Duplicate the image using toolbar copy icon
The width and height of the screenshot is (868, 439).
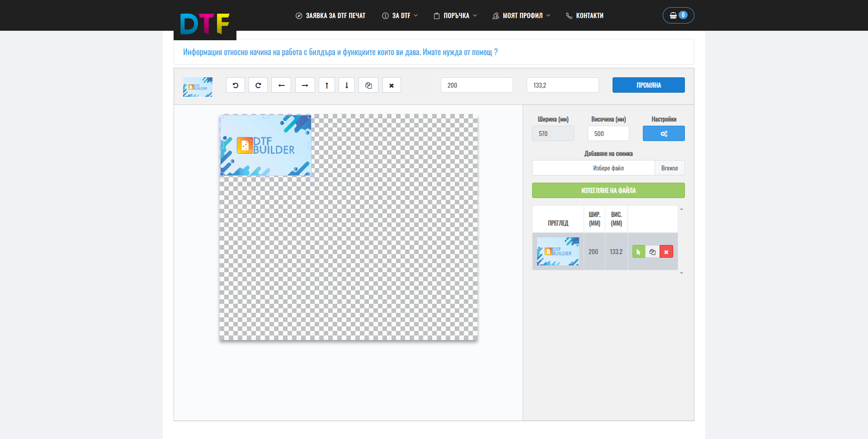pos(368,85)
